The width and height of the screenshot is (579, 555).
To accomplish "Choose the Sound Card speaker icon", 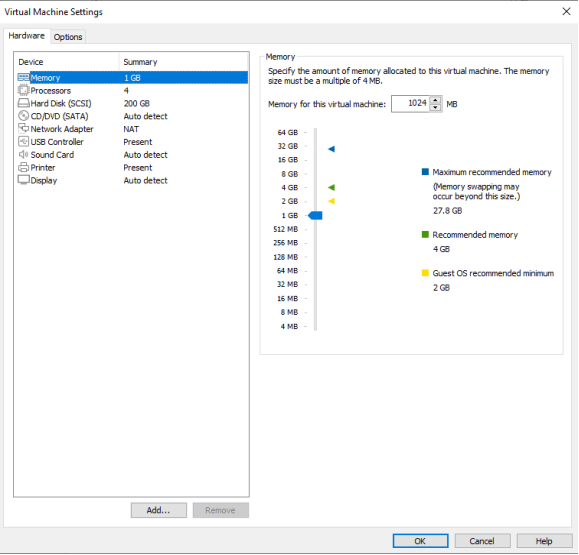I will coord(23,154).
